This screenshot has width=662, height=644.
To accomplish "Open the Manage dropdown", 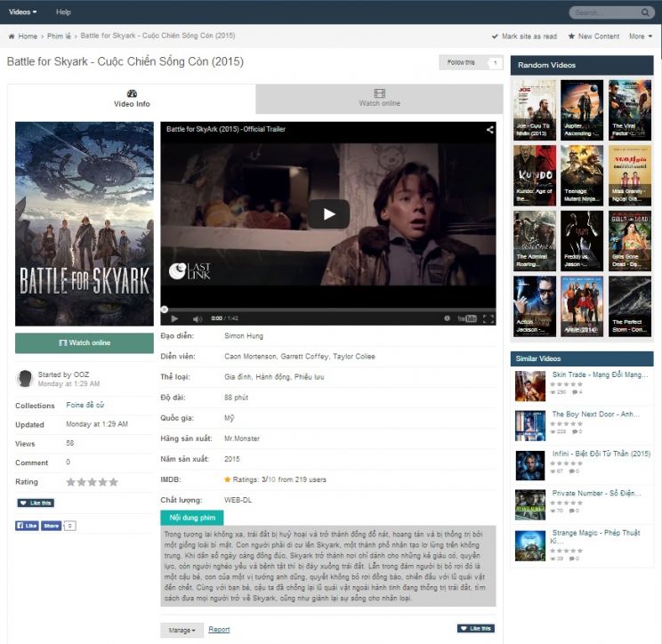I will pyautogui.click(x=182, y=630).
